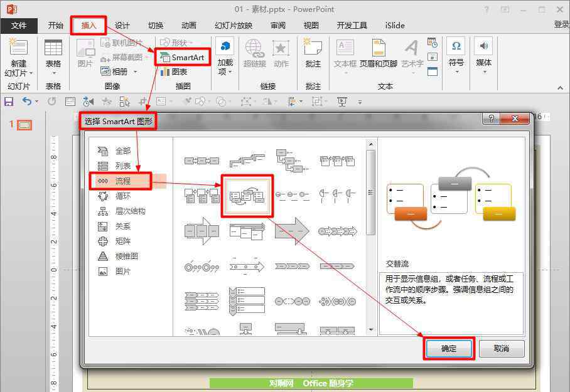Viewport: 570px width, 392px height.
Task: Select the vertical chevron list layout thumbnail
Action: (247, 301)
